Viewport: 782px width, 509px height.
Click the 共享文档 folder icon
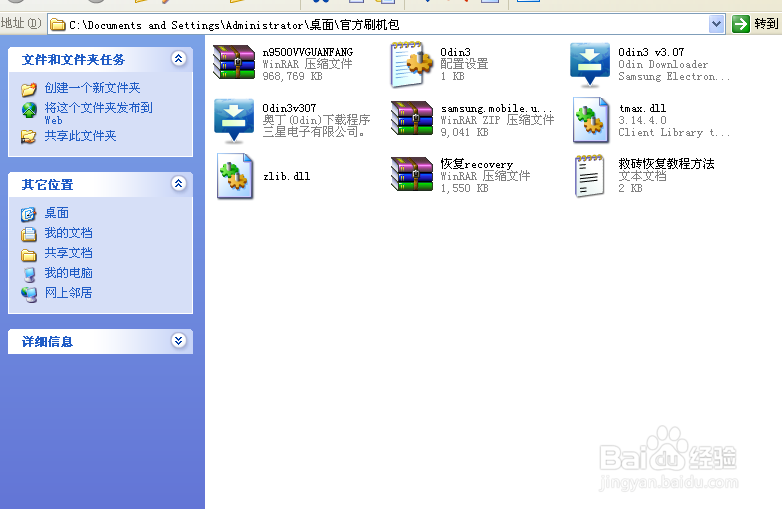click(28, 255)
